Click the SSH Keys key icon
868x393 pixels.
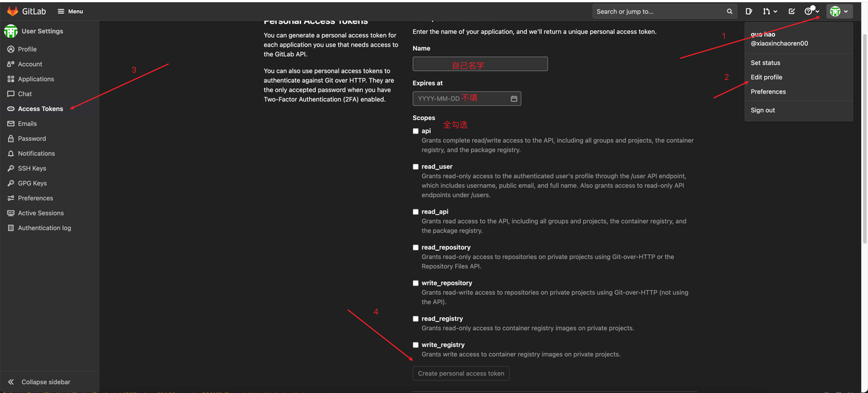coord(11,169)
